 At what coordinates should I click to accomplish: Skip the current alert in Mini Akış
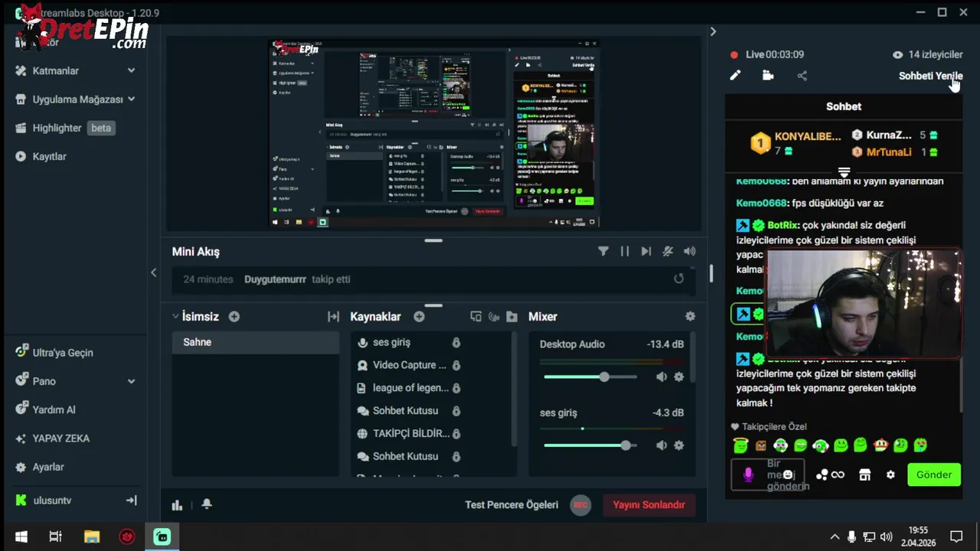click(x=646, y=251)
